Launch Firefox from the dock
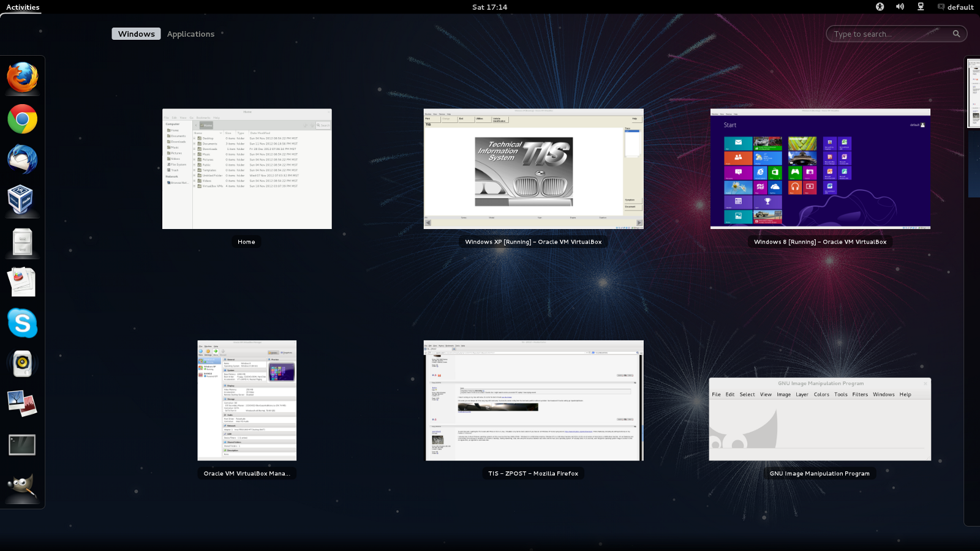The height and width of the screenshot is (551, 980). coord(23,78)
